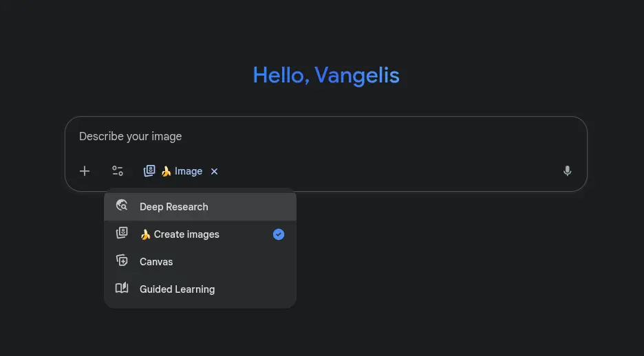Click the Deep Research globe icon
The image size is (644, 356).
[122, 205]
